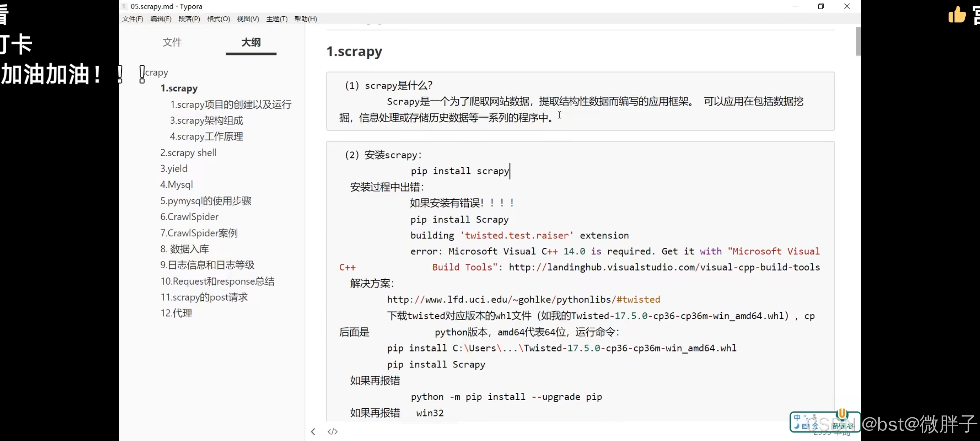Click the input method indicator in the bottom-right corner

825,422
